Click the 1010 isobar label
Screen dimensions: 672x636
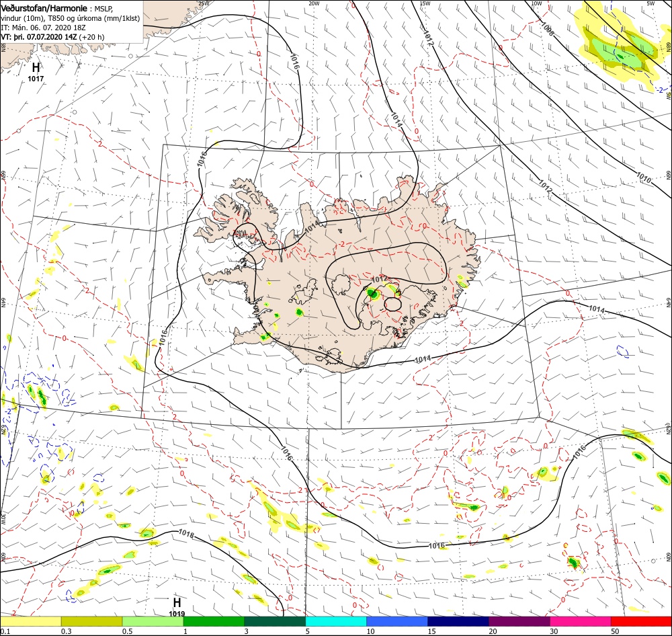click(644, 177)
